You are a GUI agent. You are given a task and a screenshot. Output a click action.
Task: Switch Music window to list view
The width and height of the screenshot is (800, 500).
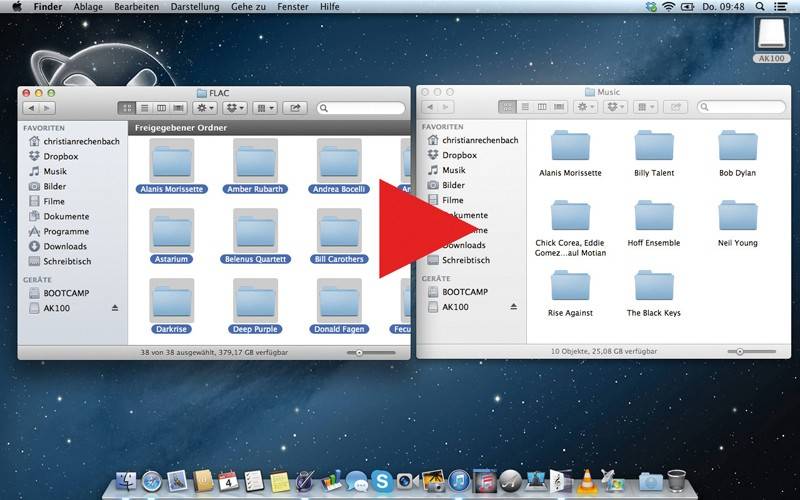524,107
